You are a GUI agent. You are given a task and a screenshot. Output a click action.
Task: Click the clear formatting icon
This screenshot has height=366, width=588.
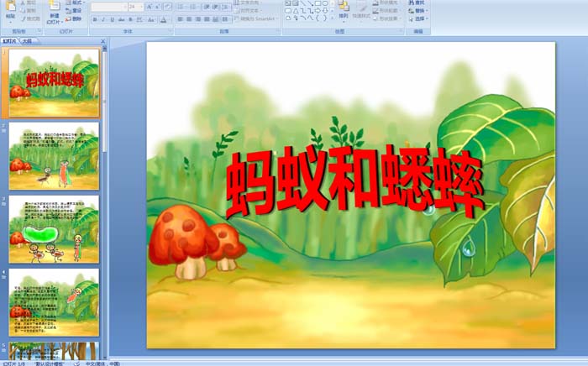click(x=169, y=6)
